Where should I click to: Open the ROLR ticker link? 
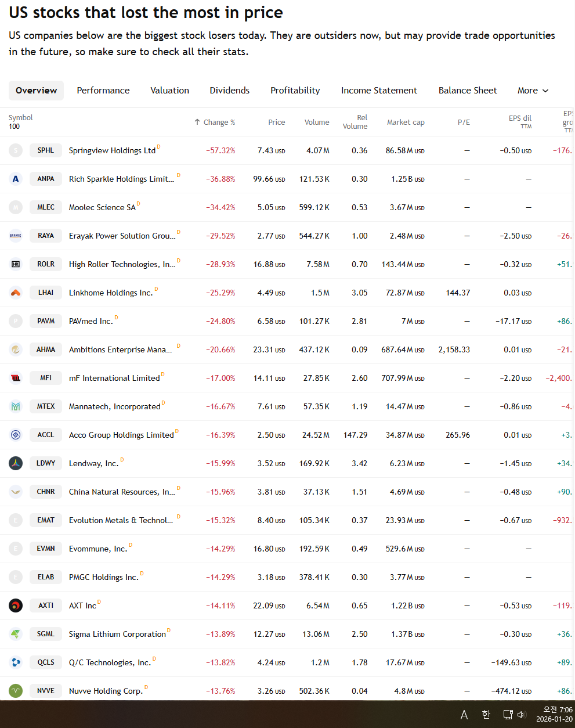[x=46, y=264]
